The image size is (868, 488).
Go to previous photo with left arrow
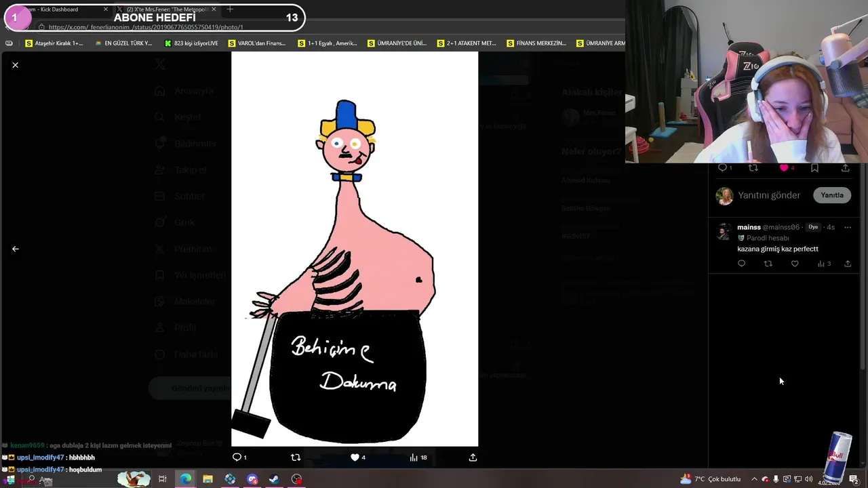(15, 249)
